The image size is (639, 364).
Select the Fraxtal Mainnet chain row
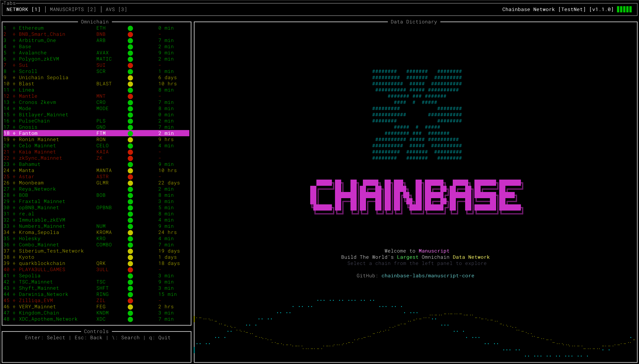pyautogui.click(x=96, y=201)
